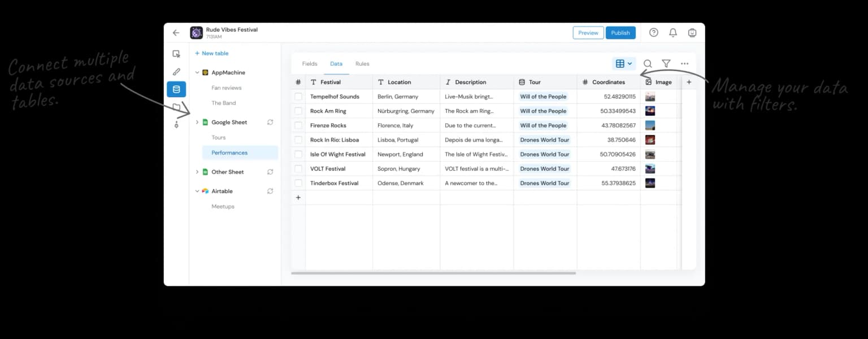Image resolution: width=868 pixels, height=339 pixels.
Task: Click the image thumbnail in the Firenze Rocks row
Action: 649,125
